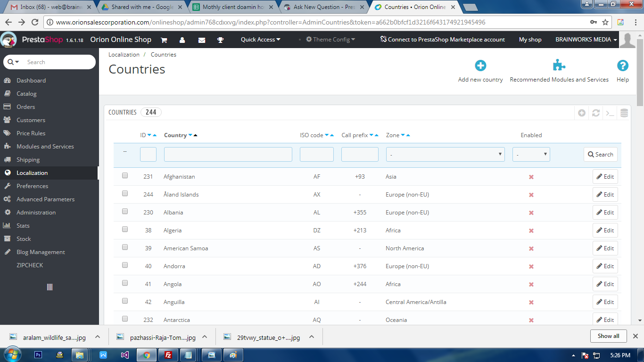Viewport: 644px width, 362px height.
Task: Click the add new plus icon in panel header
Action: point(582,113)
